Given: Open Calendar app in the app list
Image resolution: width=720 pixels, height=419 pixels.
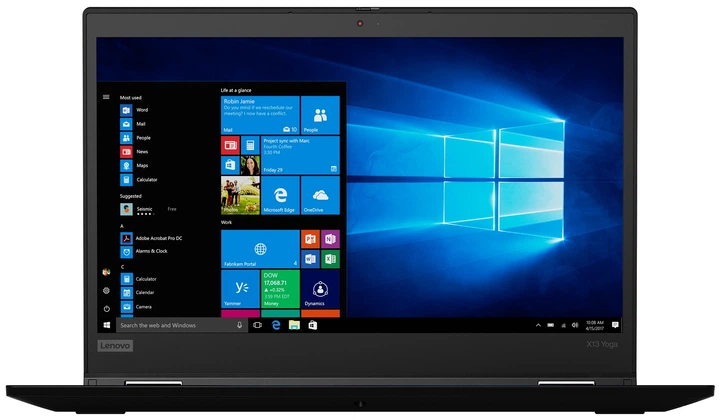Looking at the screenshot, I should point(137,293).
